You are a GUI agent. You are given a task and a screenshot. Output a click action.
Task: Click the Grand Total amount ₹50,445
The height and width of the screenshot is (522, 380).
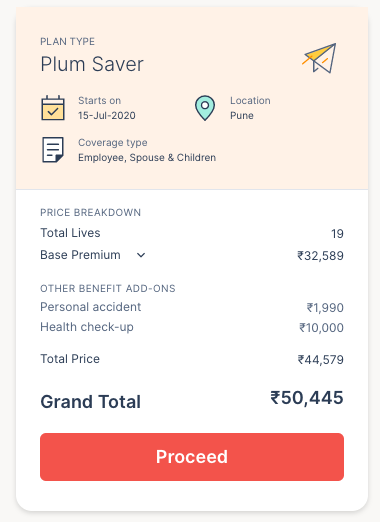[x=307, y=398]
